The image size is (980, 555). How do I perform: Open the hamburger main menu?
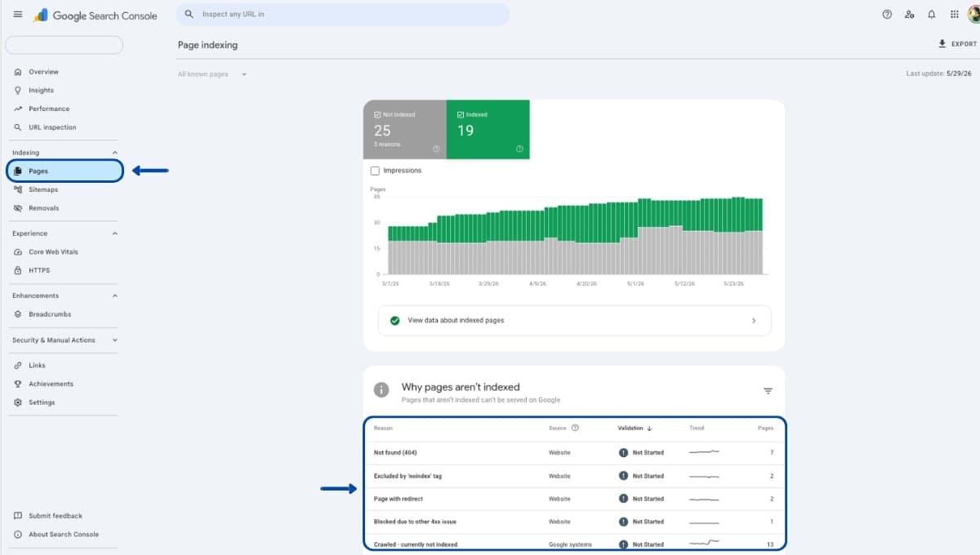[18, 15]
